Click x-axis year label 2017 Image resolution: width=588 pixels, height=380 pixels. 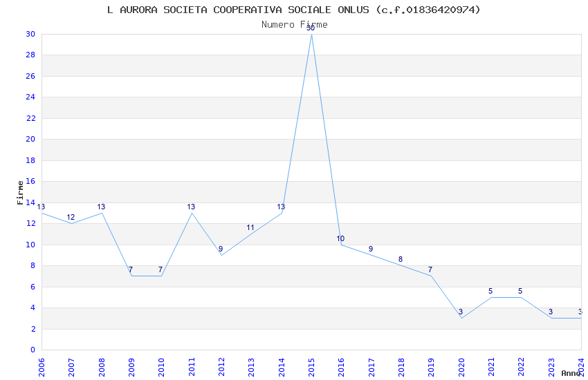coord(371,368)
